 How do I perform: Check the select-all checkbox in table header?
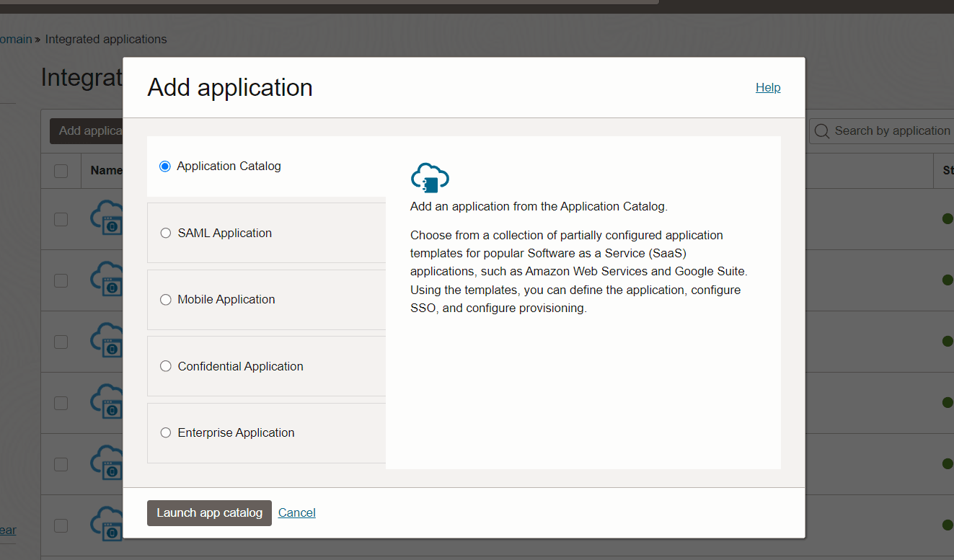(x=61, y=170)
